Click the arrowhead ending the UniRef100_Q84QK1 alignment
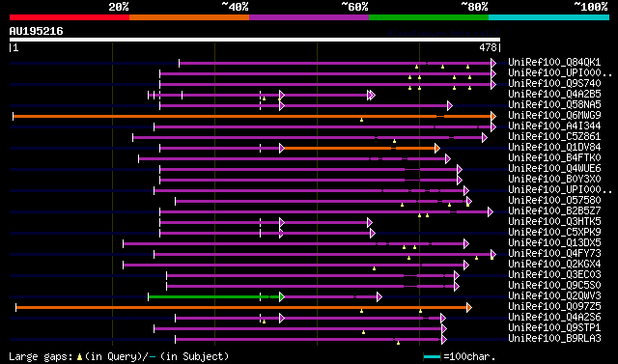Viewport: 618px width, 364px height. click(x=493, y=63)
